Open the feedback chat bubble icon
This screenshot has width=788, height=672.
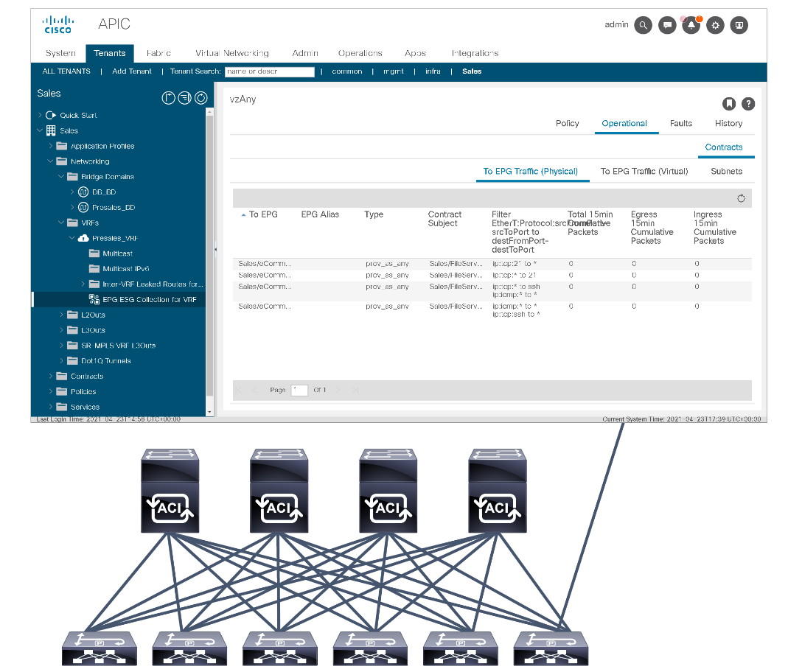coord(667,25)
